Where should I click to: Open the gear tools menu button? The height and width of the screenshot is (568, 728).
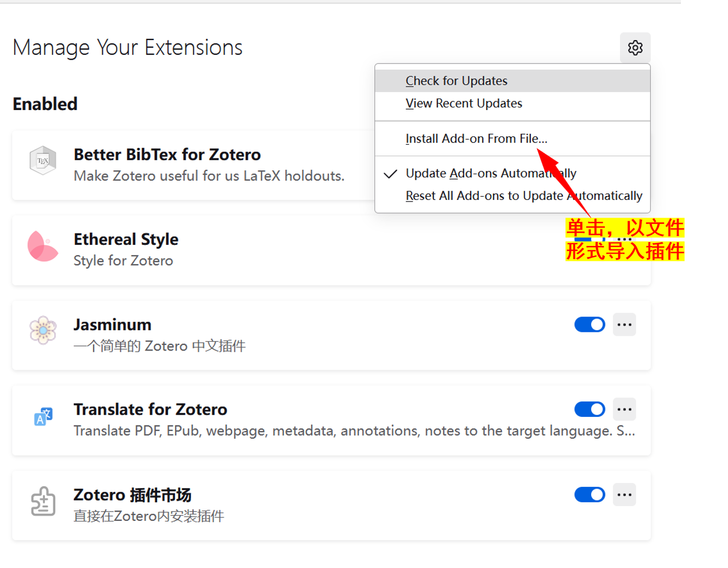pyautogui.click(x=635, y=48)
